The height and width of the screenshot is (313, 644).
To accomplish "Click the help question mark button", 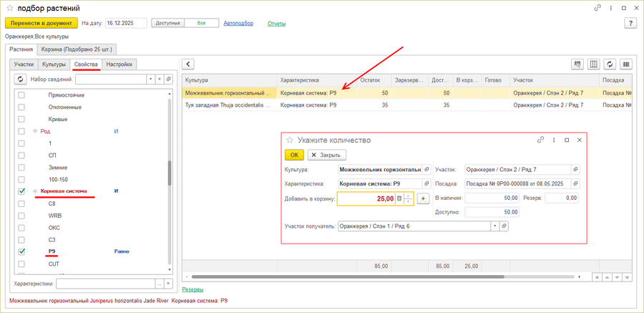I will (x=630, y=23).
